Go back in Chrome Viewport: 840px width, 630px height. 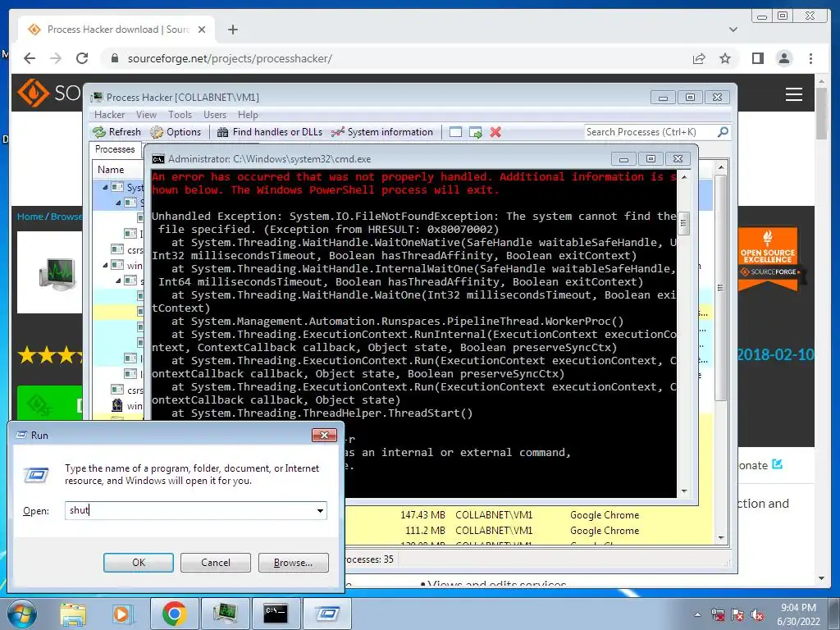click(30, 58)
